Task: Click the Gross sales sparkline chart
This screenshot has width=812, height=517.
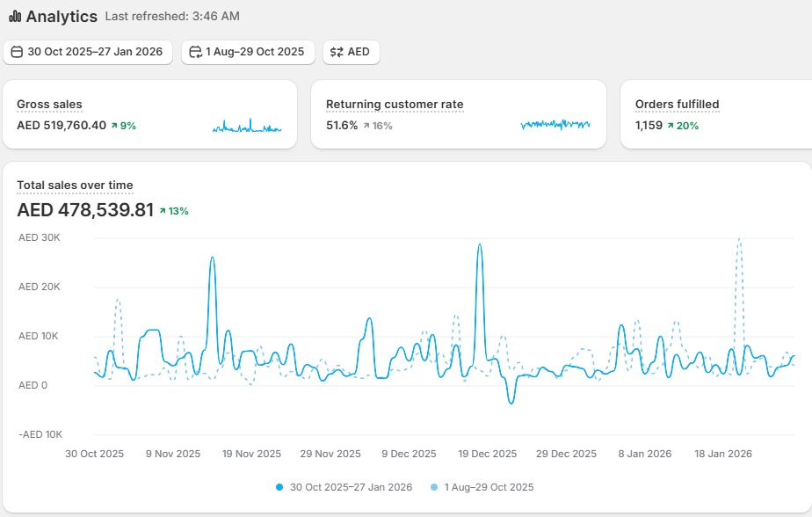Action: point(247,126)
